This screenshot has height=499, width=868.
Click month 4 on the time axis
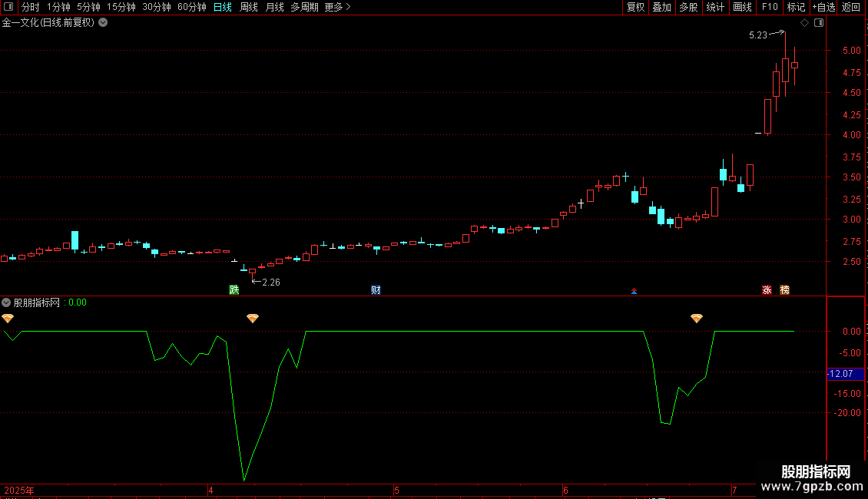pyautogui.click(x=210, y=490)
